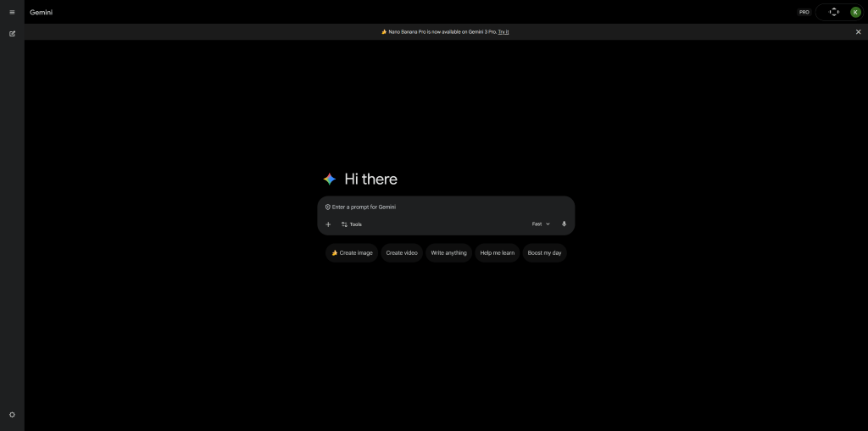868x431 pixels.
Task: Click the shield icon in the prompt box
Action: (328, 207)
